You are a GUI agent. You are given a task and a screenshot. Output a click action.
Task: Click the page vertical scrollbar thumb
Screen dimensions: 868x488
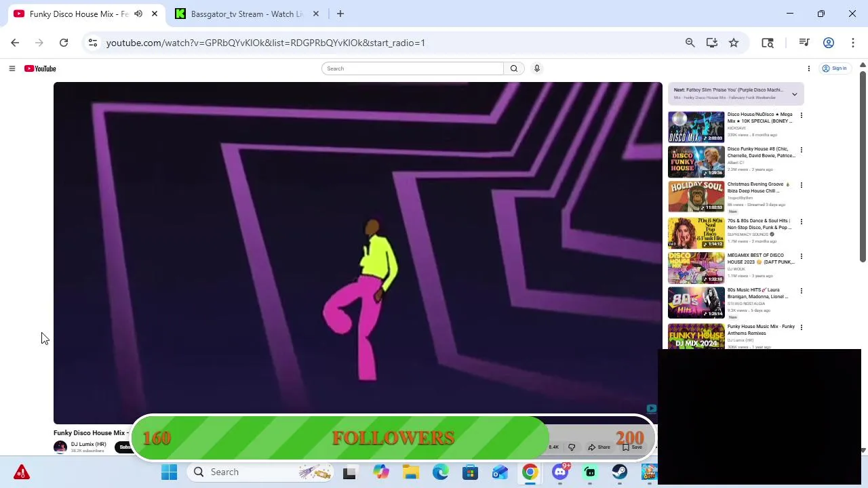(x=863, y=165)
